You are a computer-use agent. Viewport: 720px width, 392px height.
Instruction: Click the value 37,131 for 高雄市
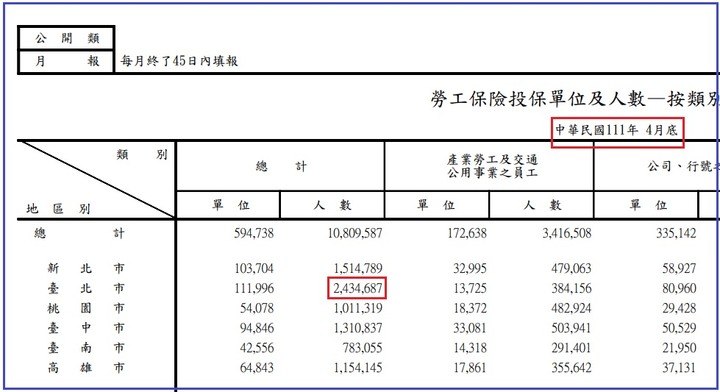tap(679, 368)
